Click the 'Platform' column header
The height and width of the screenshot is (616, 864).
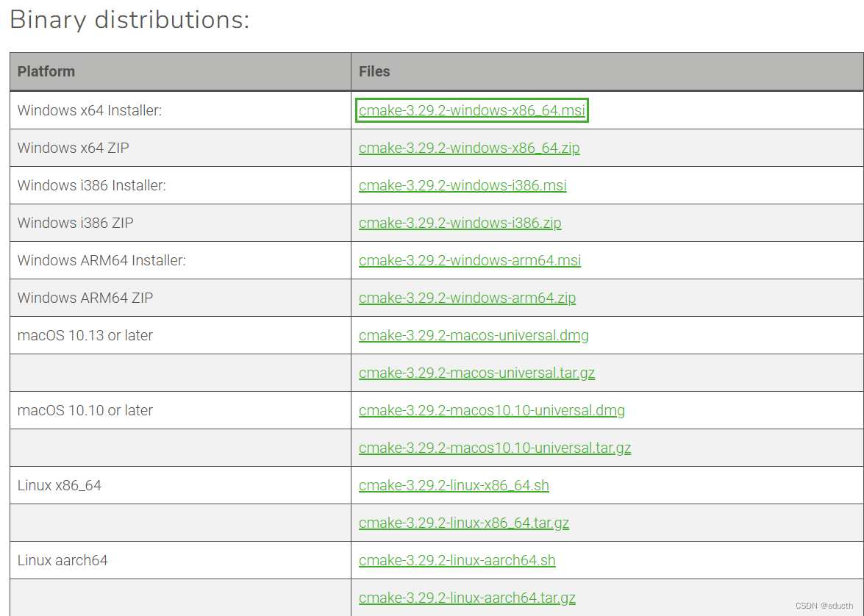[x=180, y=71]
